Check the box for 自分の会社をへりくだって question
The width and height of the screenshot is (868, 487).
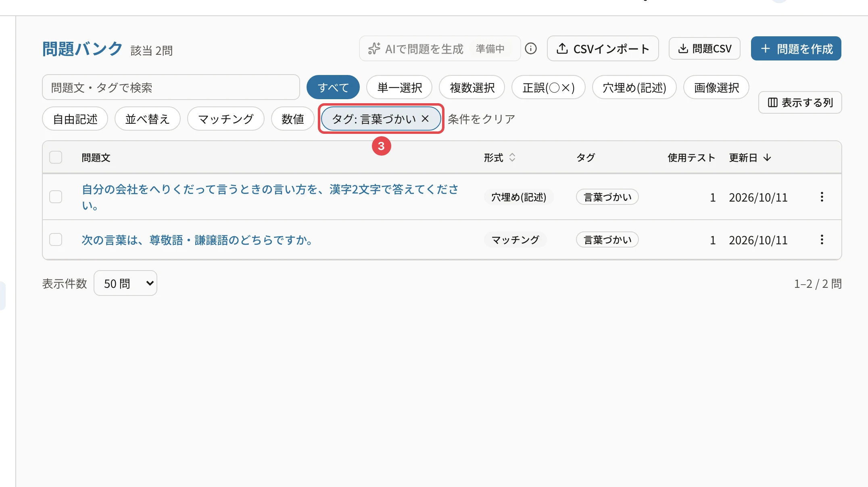pyautogui.click(x=56, y=197)
